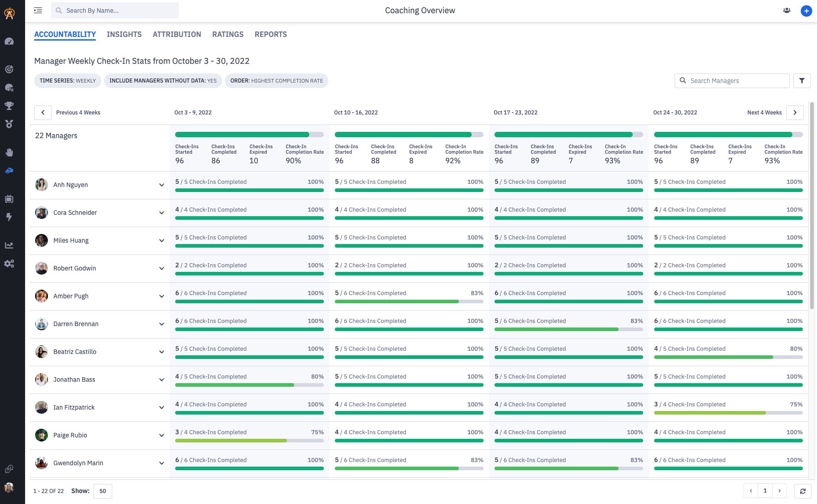Click the Next 4 Weeks button
Viewport: 817px width, 504px height.
tap(795, 112)
